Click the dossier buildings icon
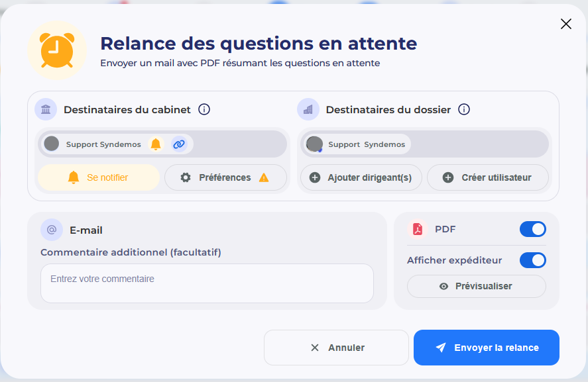This screenshot has width=588, height=382. [x=308, y=109]
